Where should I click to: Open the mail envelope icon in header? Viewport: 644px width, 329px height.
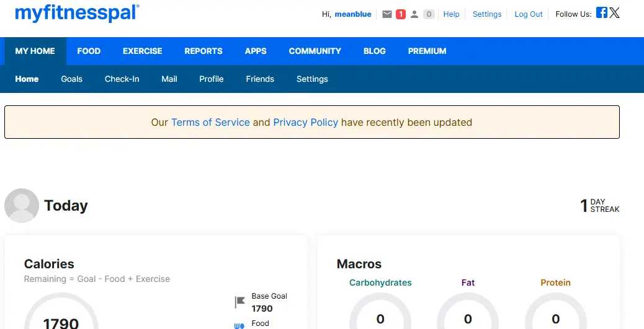coord(387,14)
